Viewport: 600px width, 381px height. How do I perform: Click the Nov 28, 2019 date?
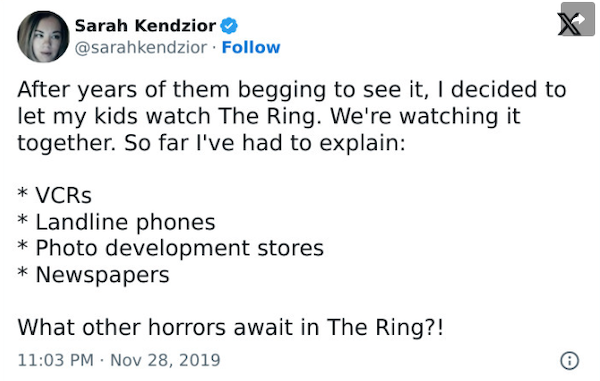click(x=165, y=360)
